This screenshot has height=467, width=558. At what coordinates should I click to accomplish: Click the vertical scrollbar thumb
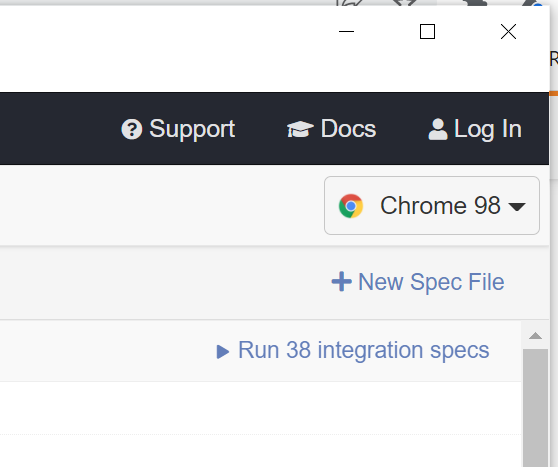(535, 408)
